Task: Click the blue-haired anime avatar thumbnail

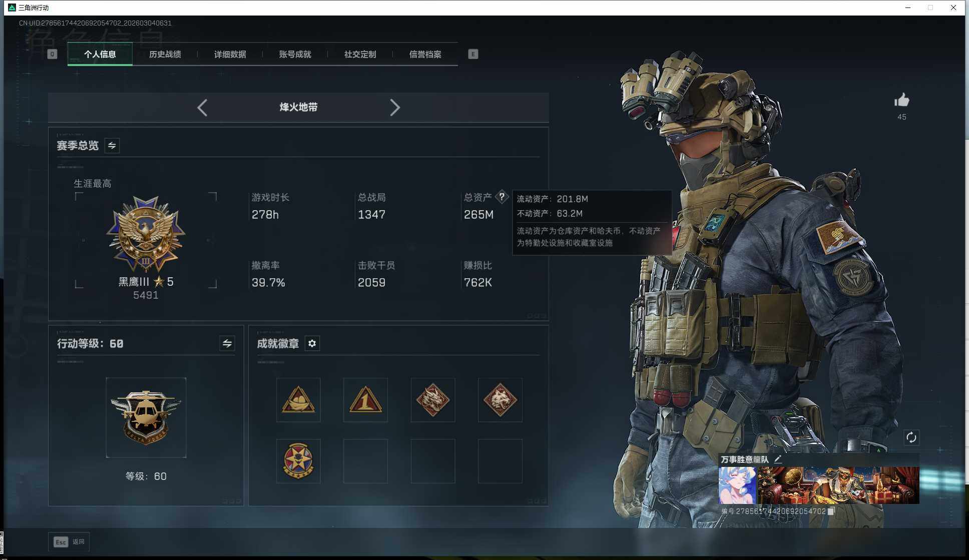Action: 737,485
